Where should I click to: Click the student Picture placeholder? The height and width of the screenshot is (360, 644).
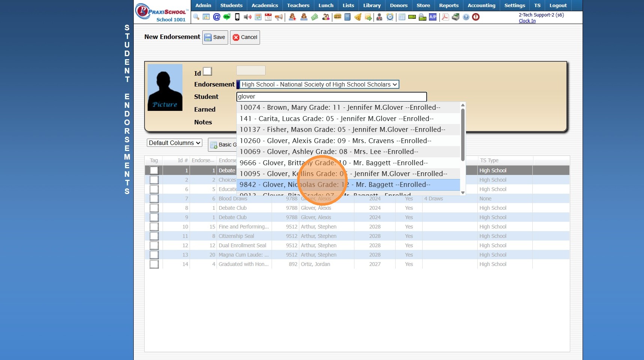point(165,87)
